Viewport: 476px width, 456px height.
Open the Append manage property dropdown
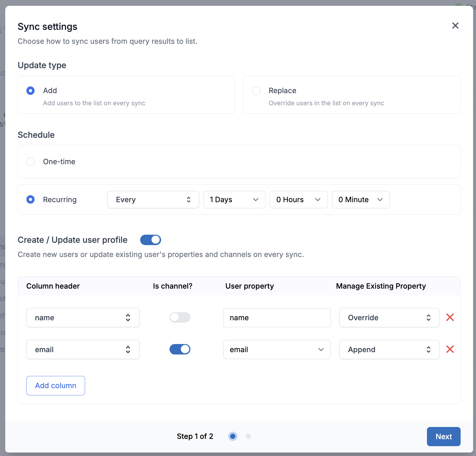point(390,350)
